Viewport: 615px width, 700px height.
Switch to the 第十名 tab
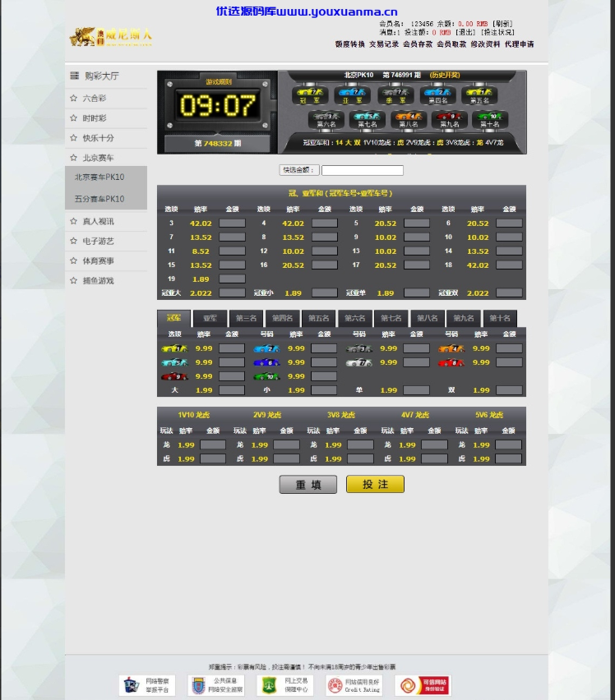click(x=500, y=318)
